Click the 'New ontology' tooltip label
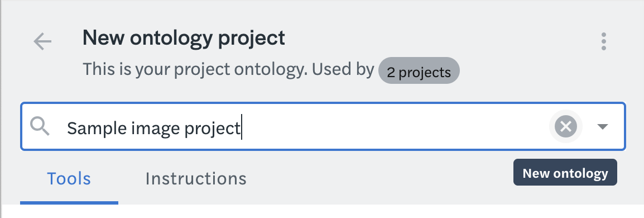The image size is (644, 218). (565, 172)
